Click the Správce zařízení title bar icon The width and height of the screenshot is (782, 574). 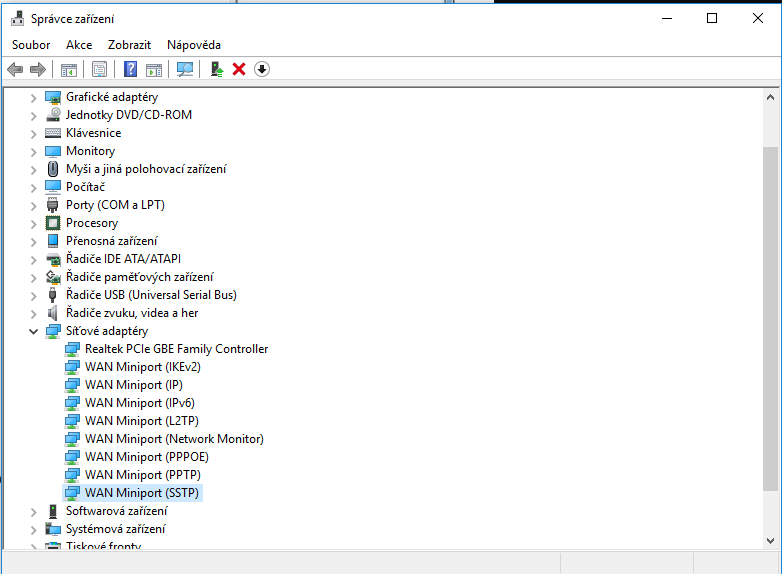pyautogui.click(x=17, y=18)
